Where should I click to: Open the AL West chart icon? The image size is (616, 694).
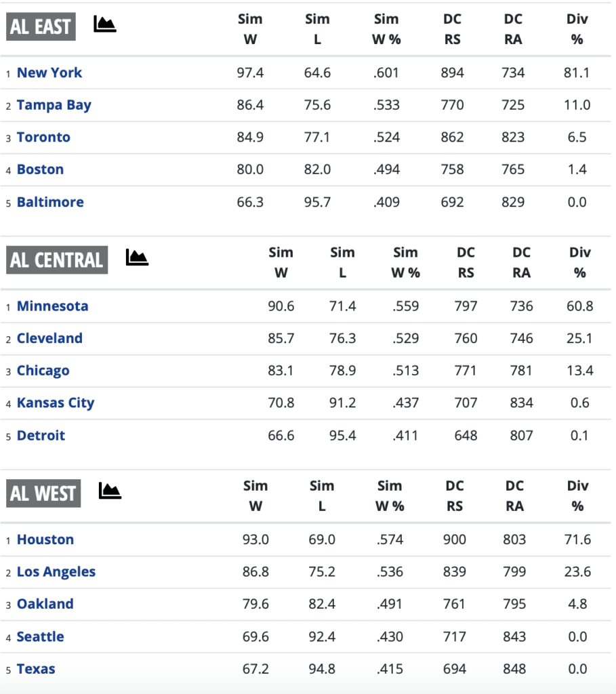pyautogui.click(x=110, y=491)
